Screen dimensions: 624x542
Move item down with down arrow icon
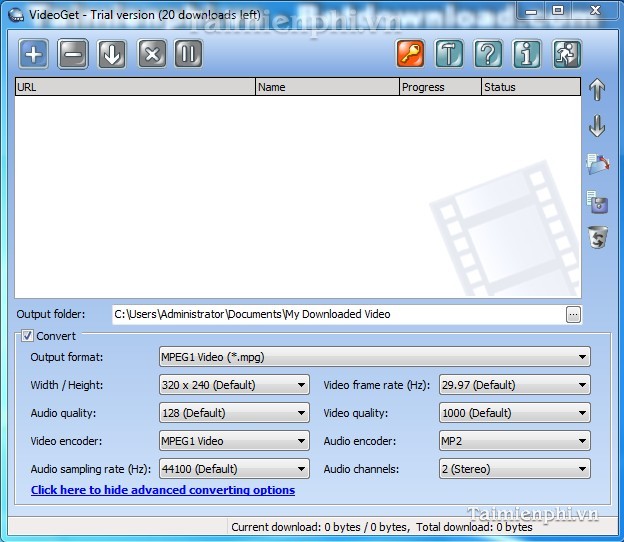tap(597, 126)
